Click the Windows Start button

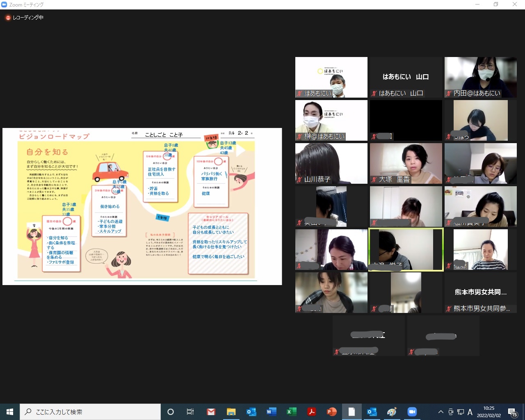10,412
